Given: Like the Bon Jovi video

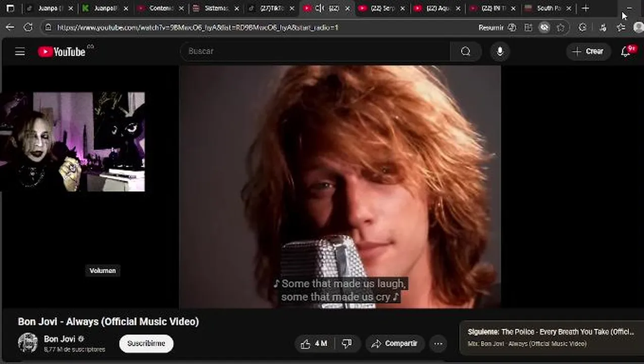Looking at the screenshot, I should (x=314, y=344).
